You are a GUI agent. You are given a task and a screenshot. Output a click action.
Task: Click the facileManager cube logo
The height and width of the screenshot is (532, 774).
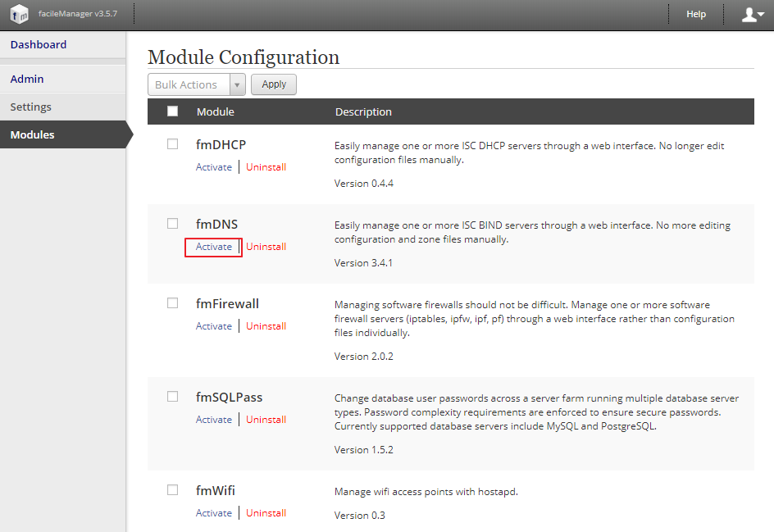click(x=19, y=14)
